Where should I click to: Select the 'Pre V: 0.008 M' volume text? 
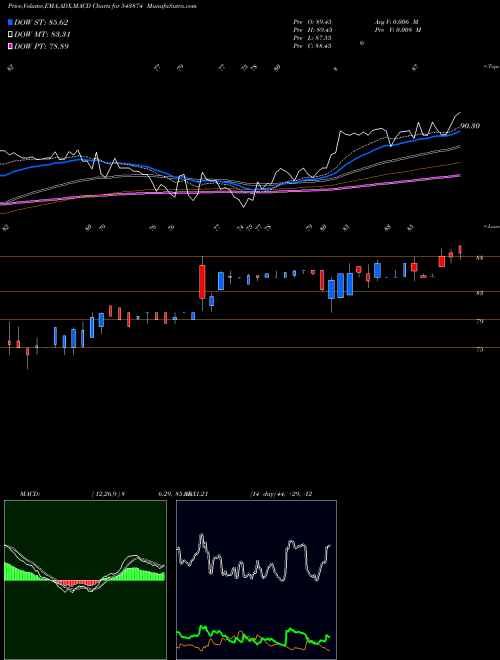pyautogui.click(x=398, y=30)
